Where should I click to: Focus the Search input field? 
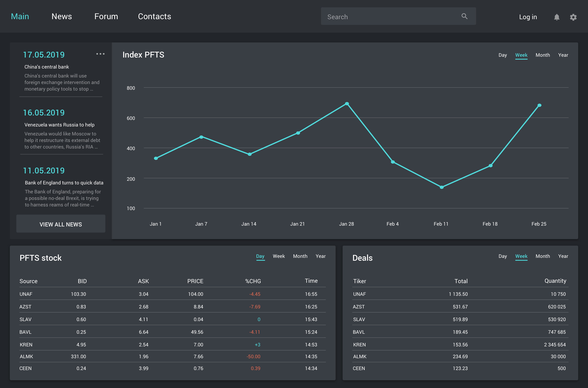pos(398,16)
